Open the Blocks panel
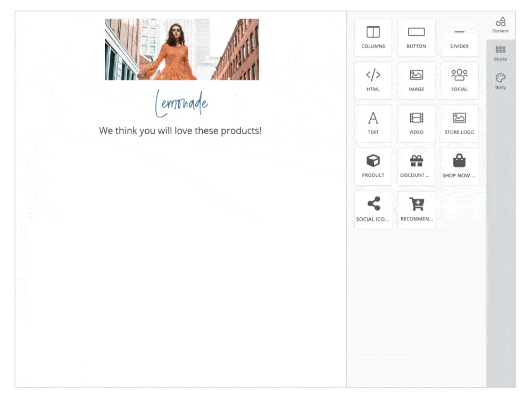This screenshot has width=532, height=393. pos(500,53)
